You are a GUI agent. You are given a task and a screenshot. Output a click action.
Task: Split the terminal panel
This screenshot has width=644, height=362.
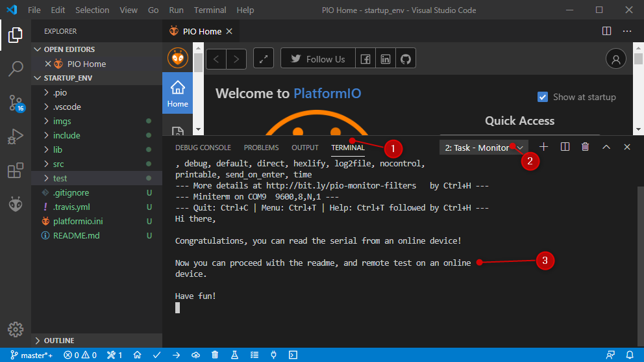pyautogui.click(x=565, y=147)
